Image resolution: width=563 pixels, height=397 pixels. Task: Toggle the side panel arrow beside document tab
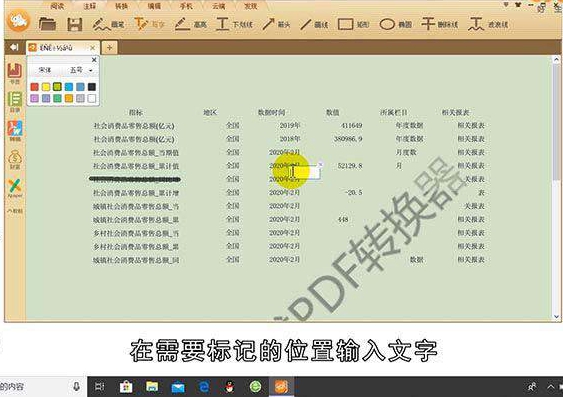[x=14, y=47]
